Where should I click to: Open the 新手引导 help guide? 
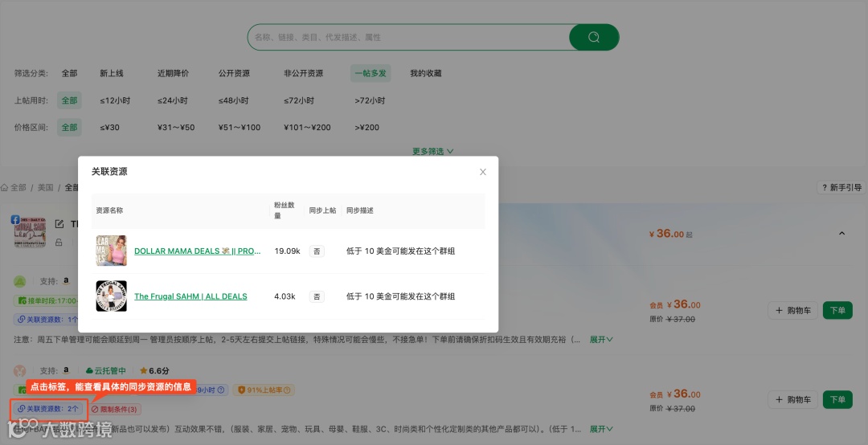click(x=841, y=188)
